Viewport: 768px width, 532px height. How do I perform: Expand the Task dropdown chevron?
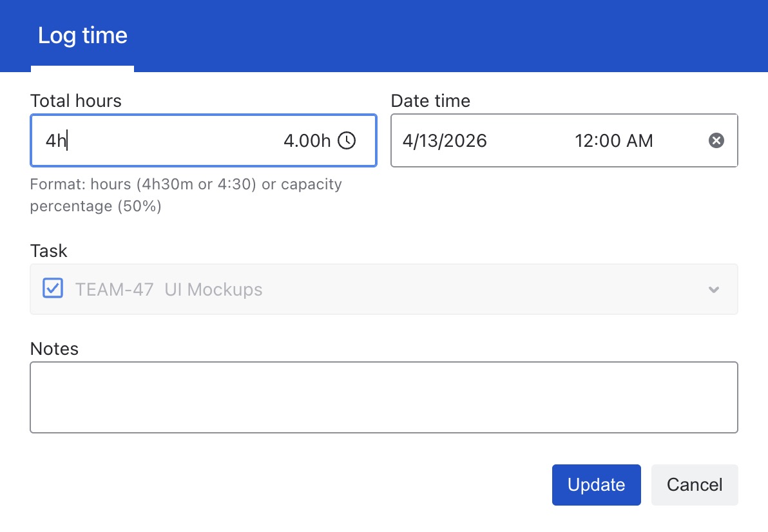pos(713,290)
